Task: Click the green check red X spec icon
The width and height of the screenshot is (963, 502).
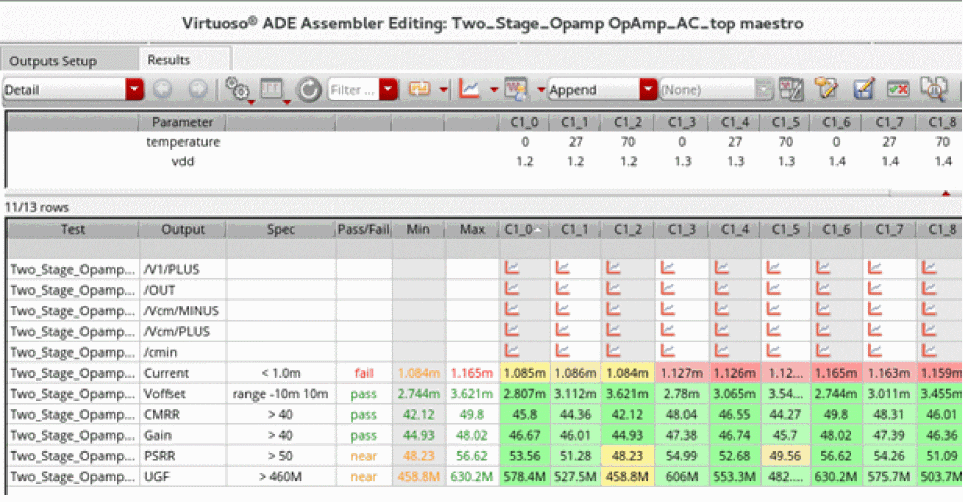Action: point(897,89)
